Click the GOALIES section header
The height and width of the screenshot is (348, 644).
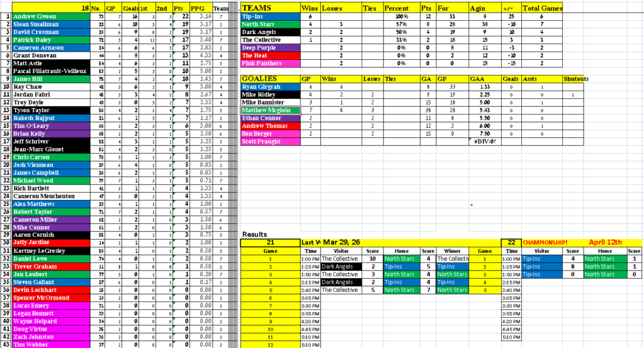point(270,79)
